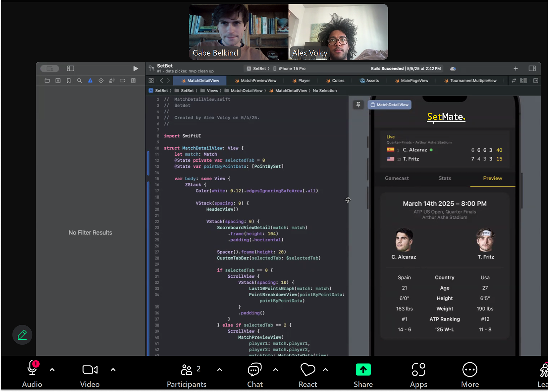Click the Colors file tab
The height and width of the screenshot is (392, 548).
(335, 81)
